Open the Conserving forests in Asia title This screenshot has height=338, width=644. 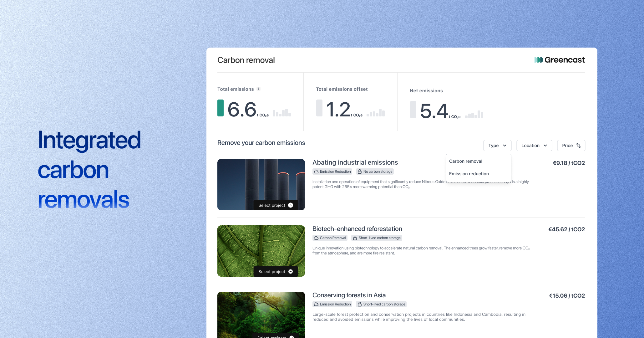349,295
